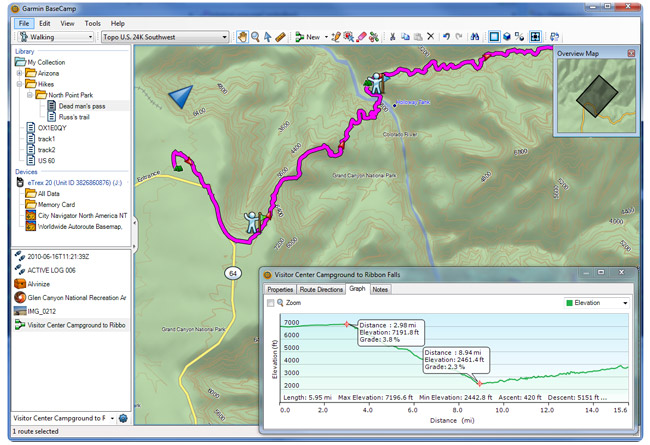Image resolution: width=650 pixels, height=445 pixels.
Task: Open the Tools menu
Action: click(x=92, y=24)
